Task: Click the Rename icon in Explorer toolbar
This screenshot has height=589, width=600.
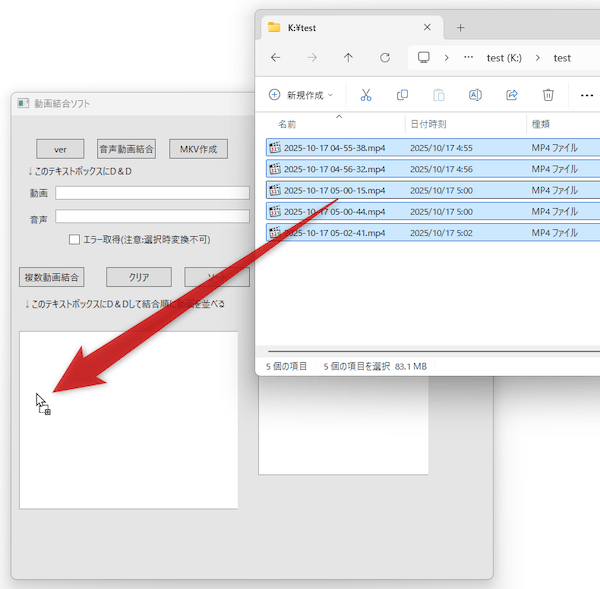Action: [x=475, y=95]
